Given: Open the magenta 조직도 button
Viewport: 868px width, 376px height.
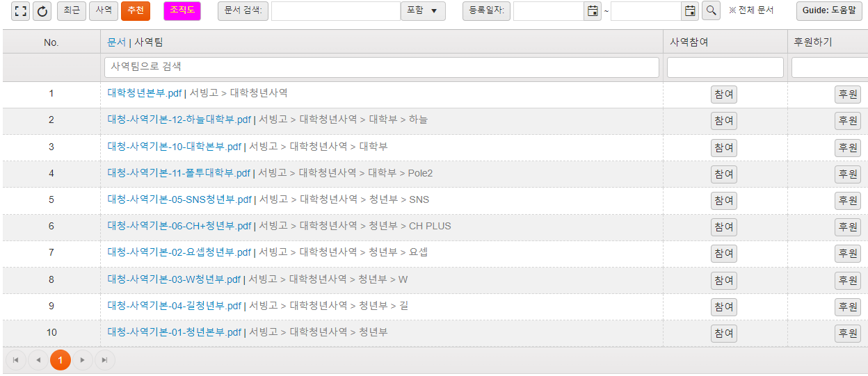Looking at the screenshot, I should [x=182, y=11].
